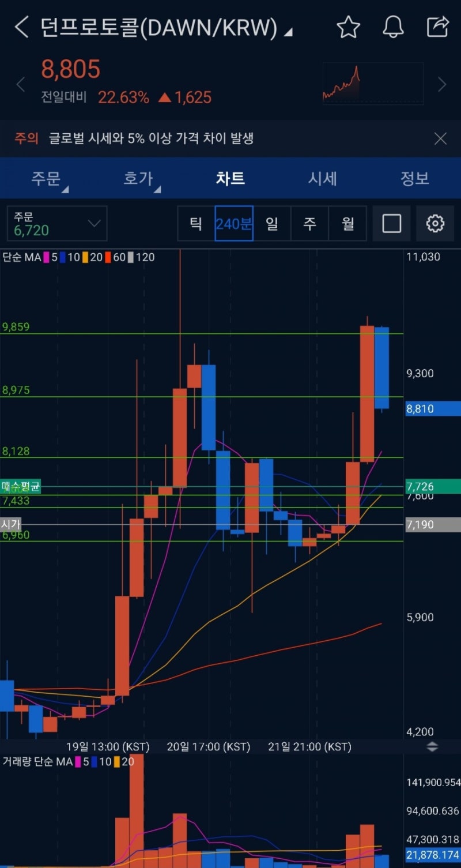
Task: Click the 21,878.174 current volume tag
Action: point(433,856)
